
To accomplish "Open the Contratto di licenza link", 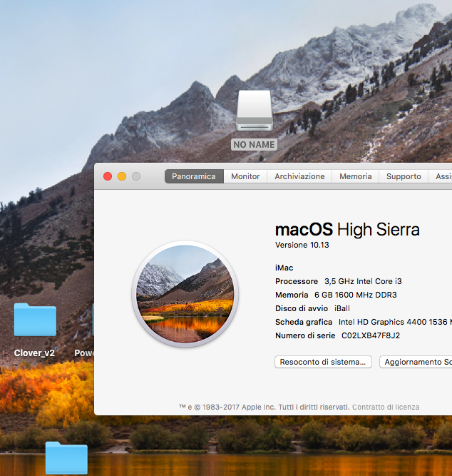I will point(386,407).
